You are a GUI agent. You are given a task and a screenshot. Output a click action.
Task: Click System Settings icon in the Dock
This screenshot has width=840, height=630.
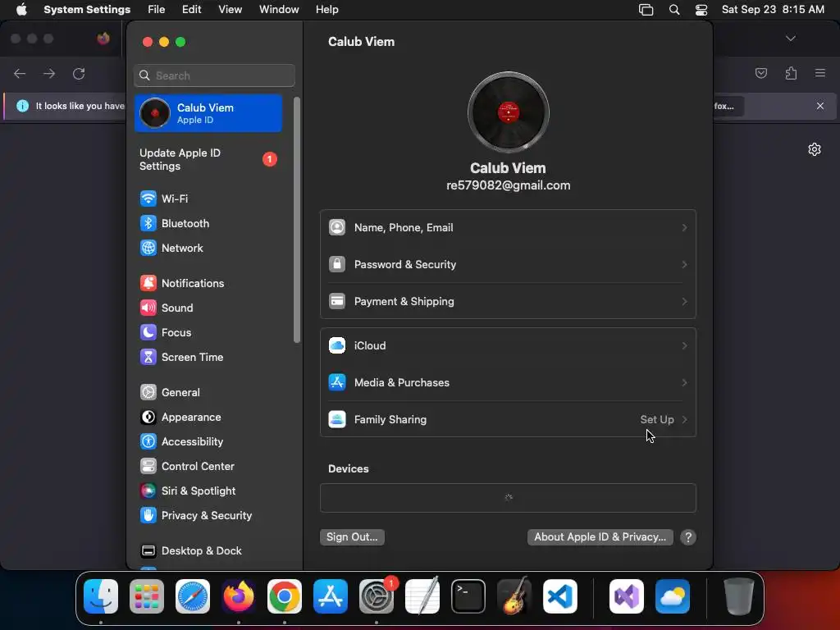[376, 596]
